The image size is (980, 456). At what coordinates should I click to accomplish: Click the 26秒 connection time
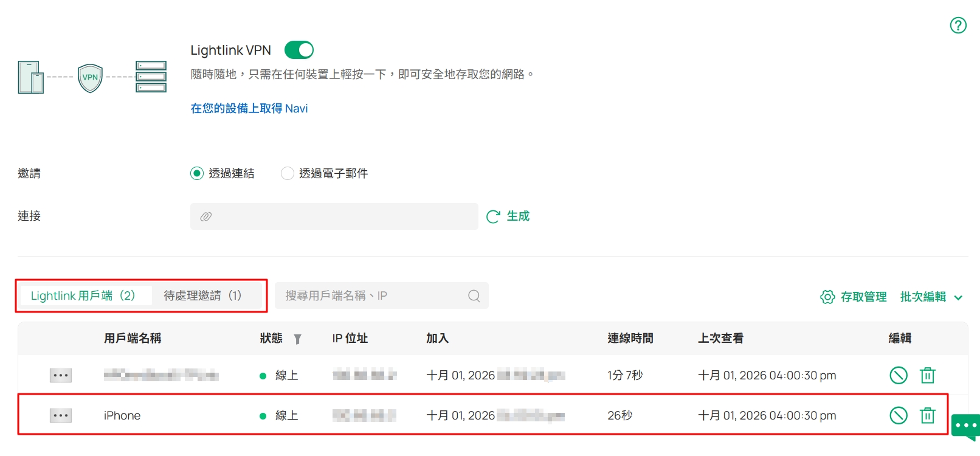coord(620,415)
